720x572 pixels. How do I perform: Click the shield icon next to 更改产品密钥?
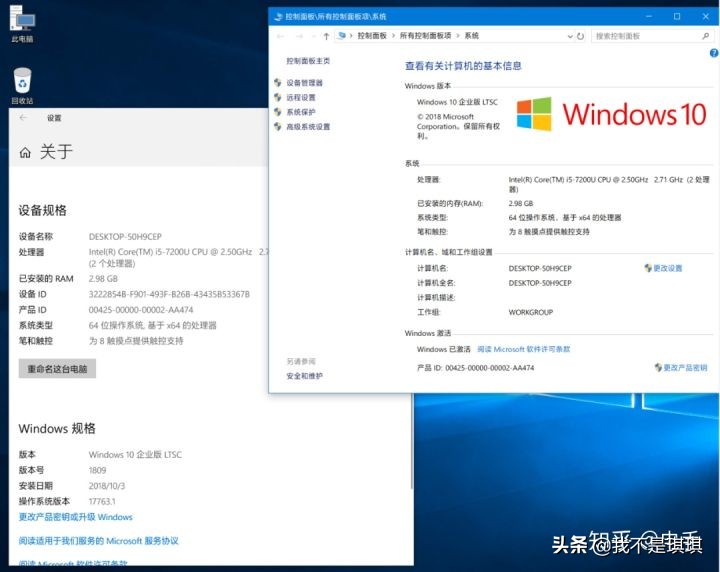click(x=658, y=367)
